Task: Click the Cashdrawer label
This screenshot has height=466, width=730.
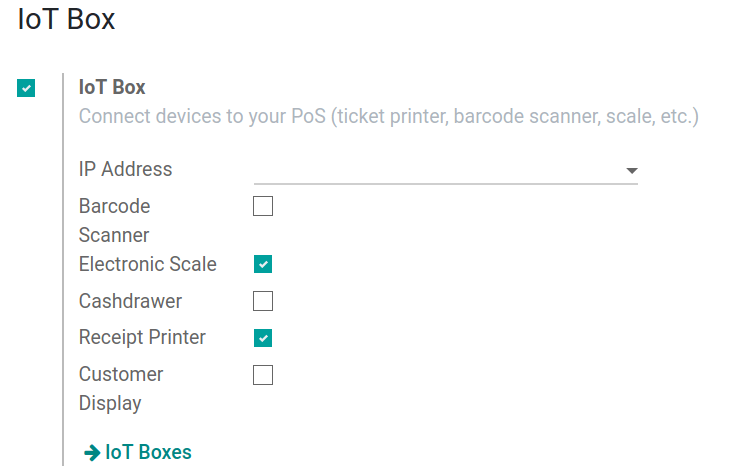Action: tap(130, 301)
